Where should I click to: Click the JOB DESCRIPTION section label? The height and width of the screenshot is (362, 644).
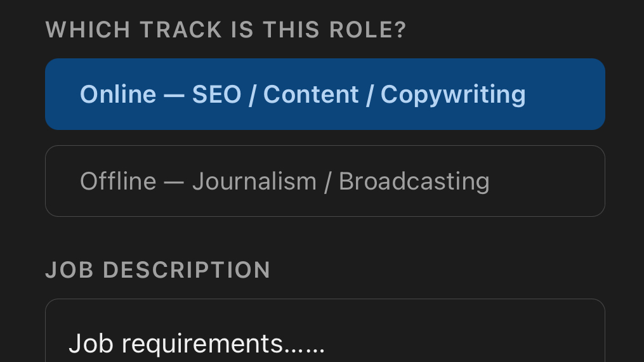pyautogui.click(x=158, y=270)
